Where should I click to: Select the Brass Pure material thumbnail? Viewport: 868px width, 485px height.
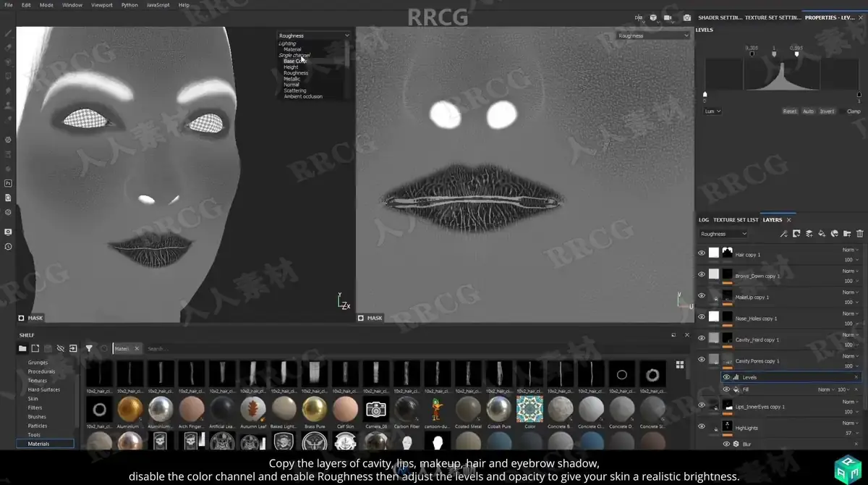click(315, 409)
